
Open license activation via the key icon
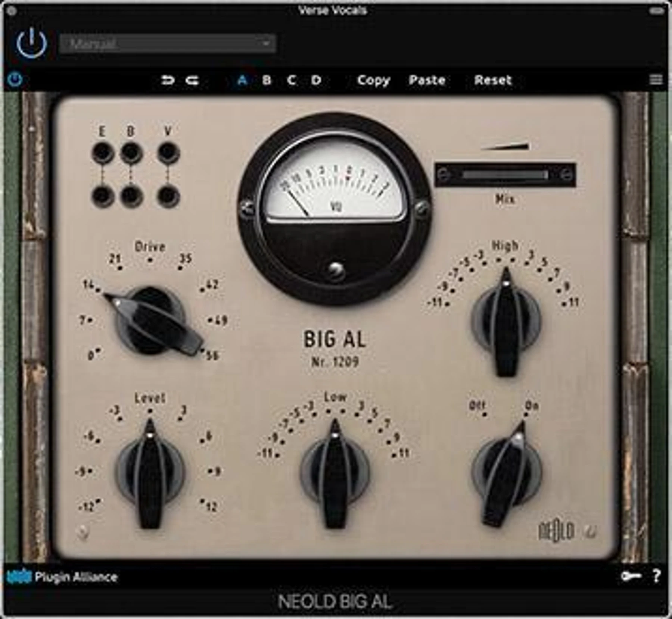click(631, 576)
